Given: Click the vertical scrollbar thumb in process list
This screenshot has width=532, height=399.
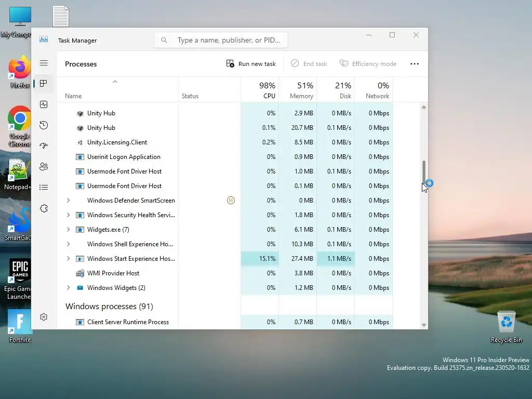Looking at the screenshot, I should pos(424,173).
